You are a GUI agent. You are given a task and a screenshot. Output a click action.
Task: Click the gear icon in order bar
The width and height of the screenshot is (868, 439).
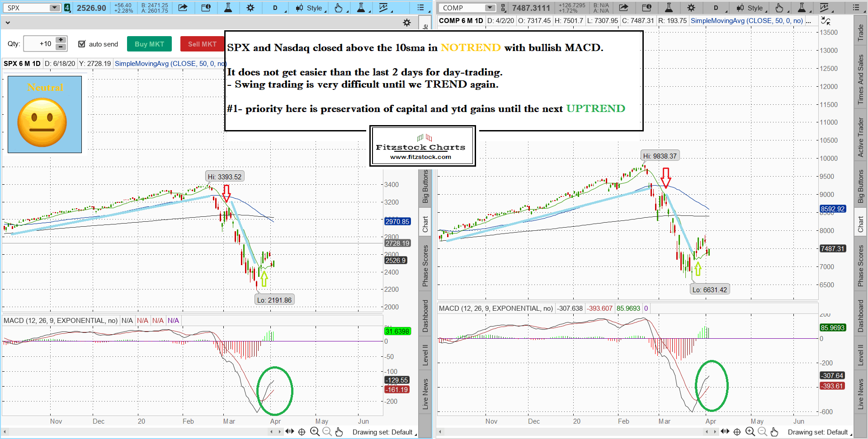click(407, 23)
